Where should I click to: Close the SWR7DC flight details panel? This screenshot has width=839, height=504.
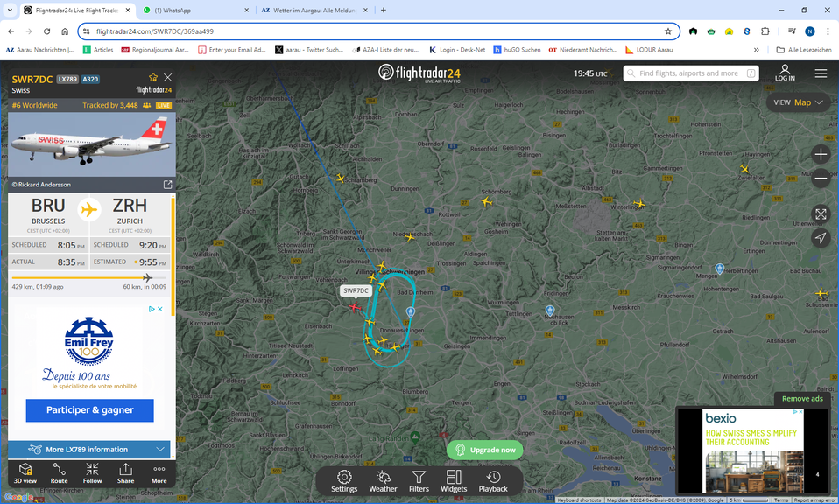pyautogui.click(x=168, y=78)
